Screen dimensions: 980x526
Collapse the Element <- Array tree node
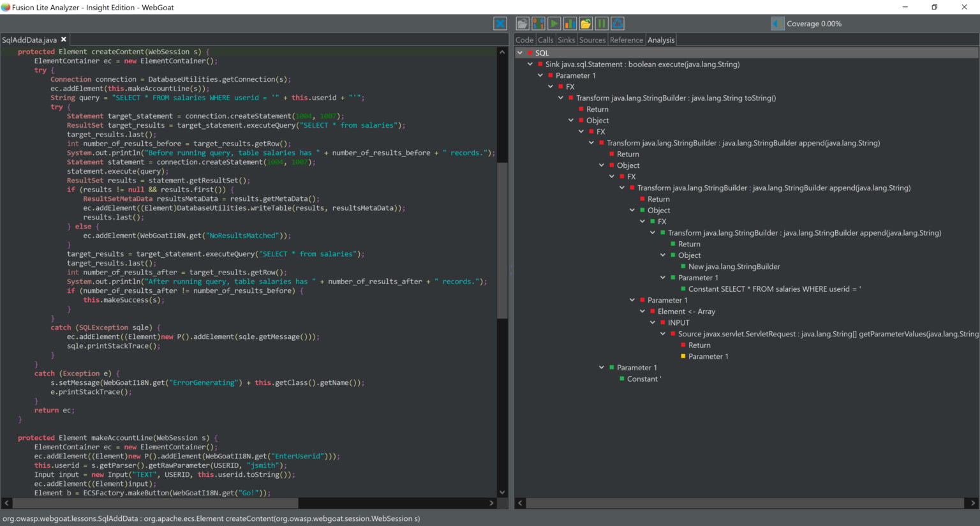coord(642,312)
